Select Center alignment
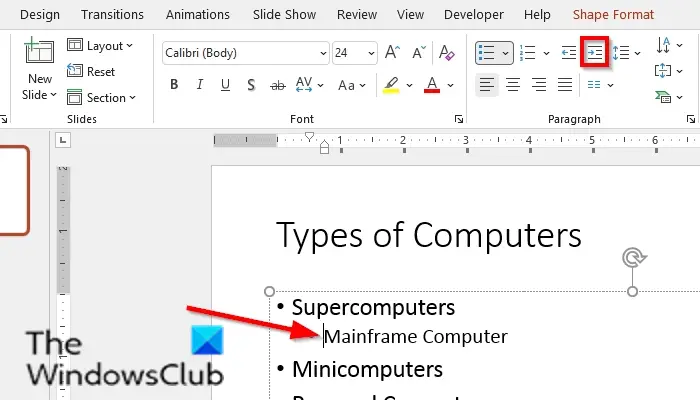 (x=513, y=84)
